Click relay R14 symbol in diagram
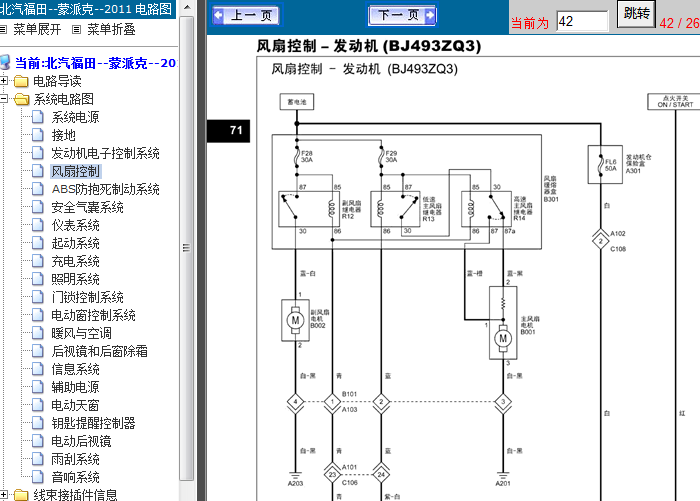Image resolution: width=700 pixels, height=501 pixels. (x=486, y=209)
